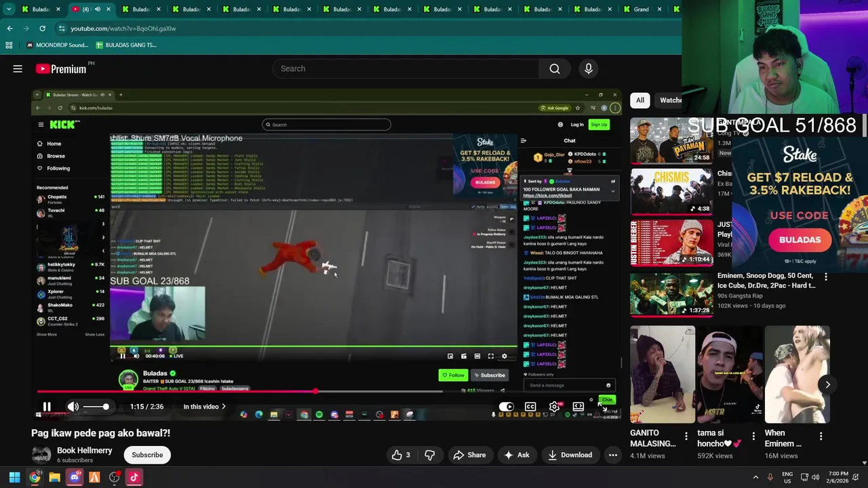
Task: Click the tray microphone indicator
Action: pos(770,477)
